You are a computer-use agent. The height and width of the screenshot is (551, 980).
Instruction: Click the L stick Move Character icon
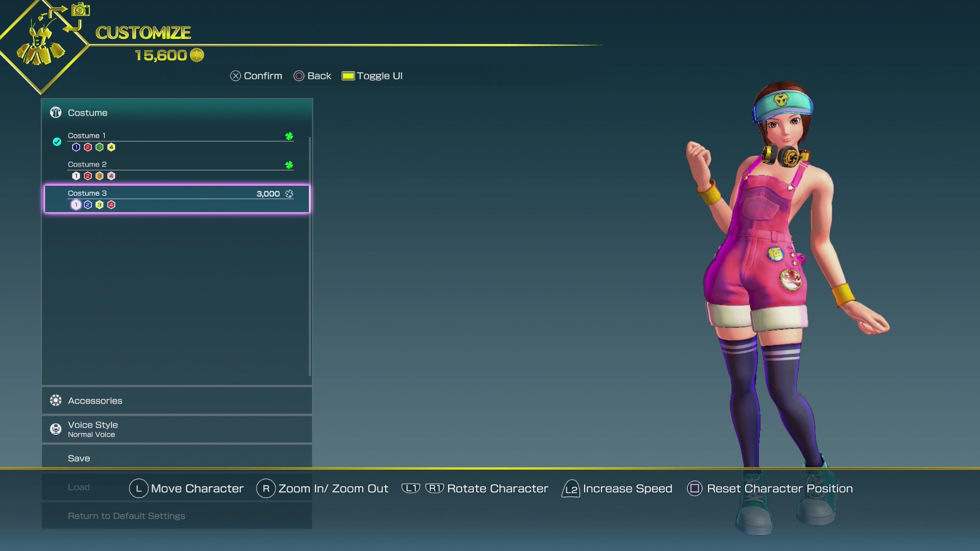coord(139,489)
